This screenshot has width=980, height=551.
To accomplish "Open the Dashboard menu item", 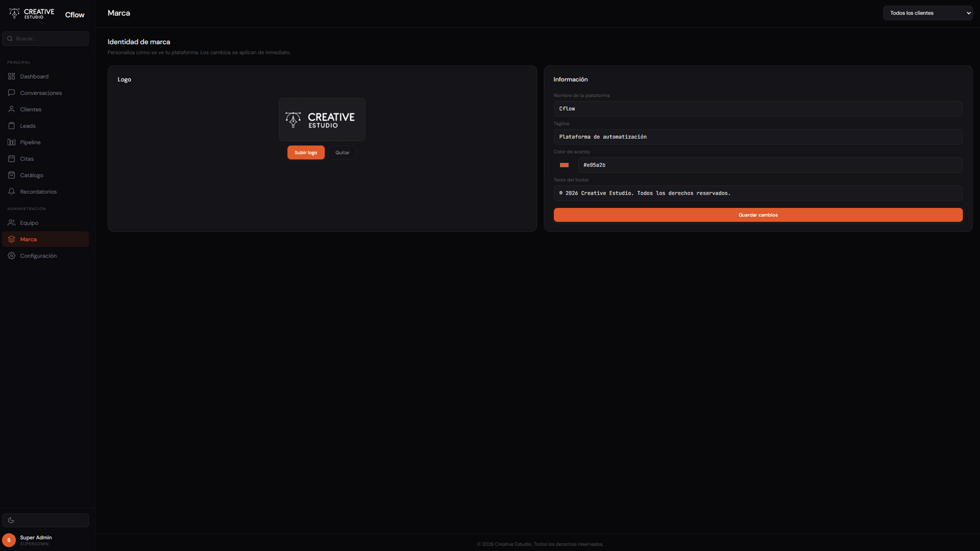I will (45, 77).
